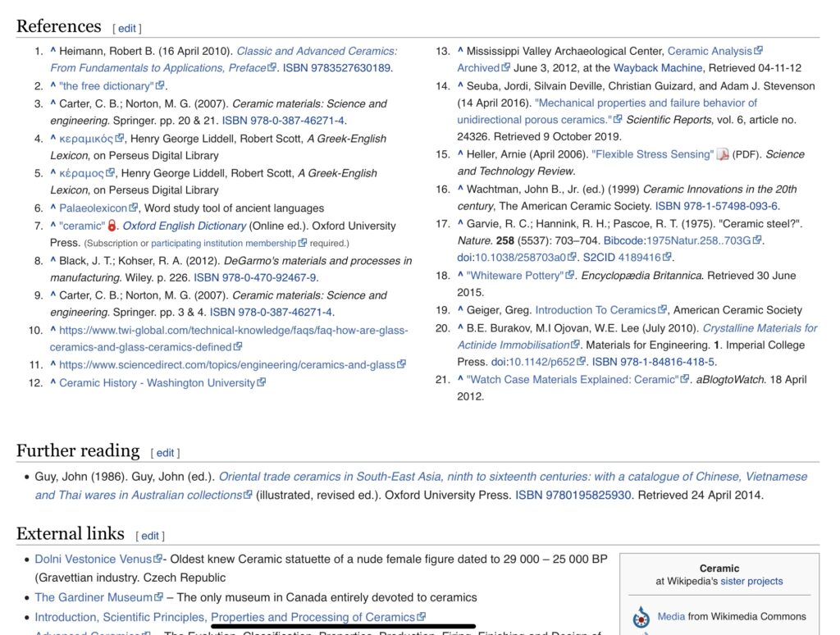840x635 pixels.
Task: Open the Whiteware Pottery Britannica link
Action: click(x=515, y=276)
